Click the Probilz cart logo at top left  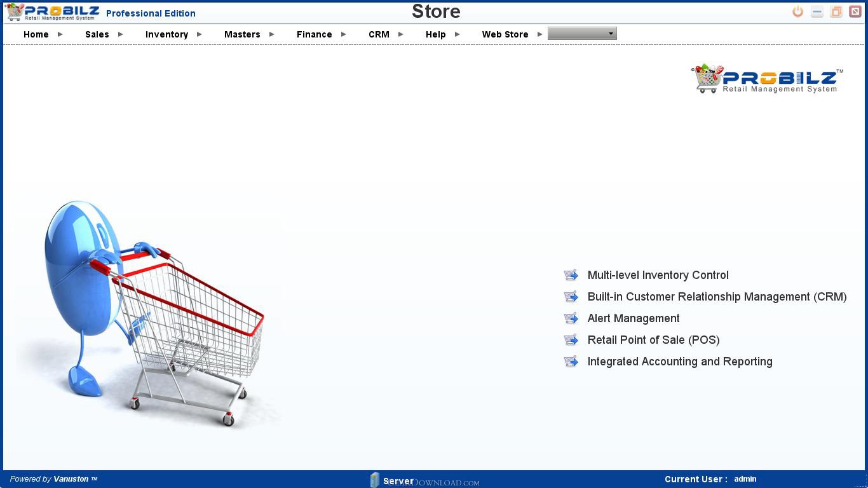tap(52, 12)
